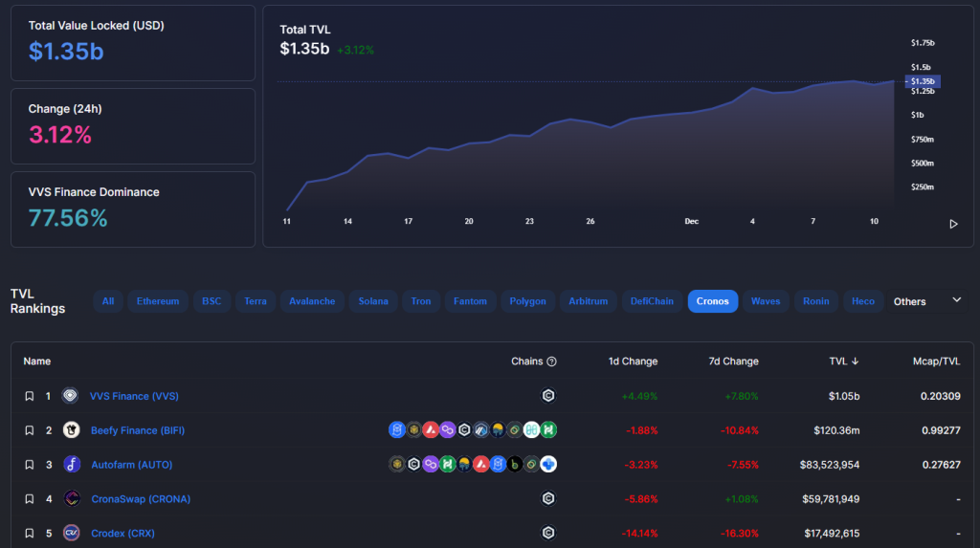The image size is (980, 548).
Task: Click the $1.35b price marker on chart axis
Action: 923,81
